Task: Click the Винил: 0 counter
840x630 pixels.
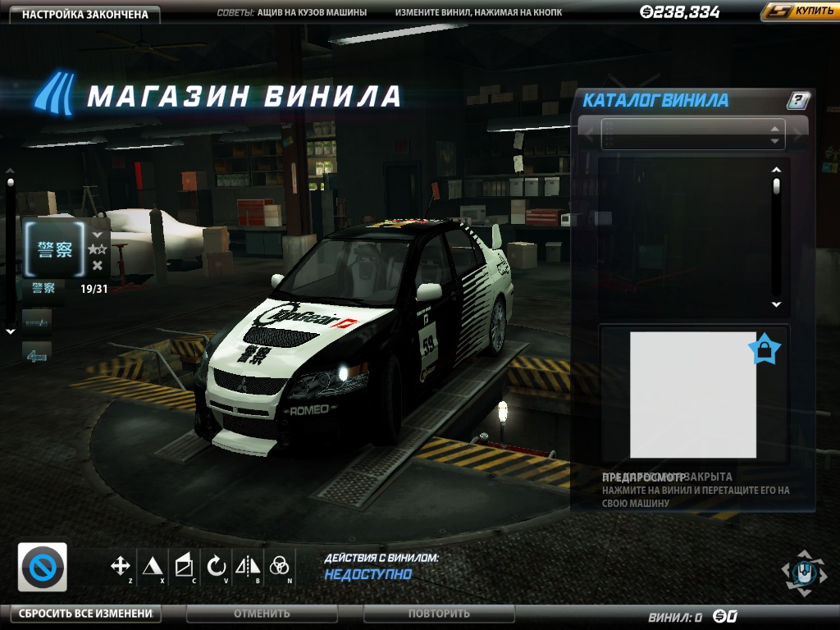Action: coord(675,617)
